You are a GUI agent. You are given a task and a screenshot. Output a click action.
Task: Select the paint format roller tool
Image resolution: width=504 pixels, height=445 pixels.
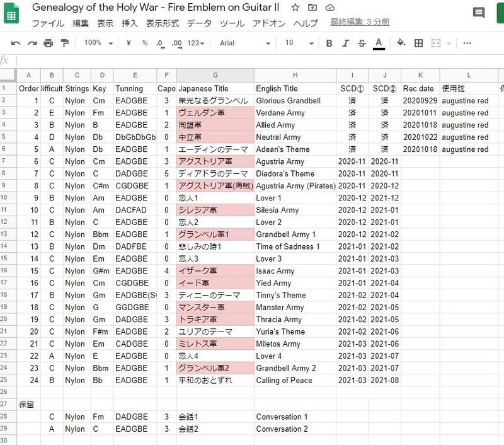point(64,43)
